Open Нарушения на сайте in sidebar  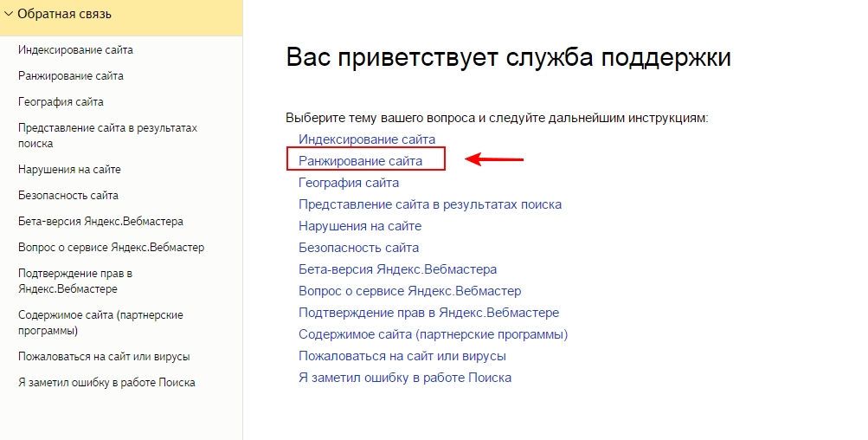[x=69, y=170]
